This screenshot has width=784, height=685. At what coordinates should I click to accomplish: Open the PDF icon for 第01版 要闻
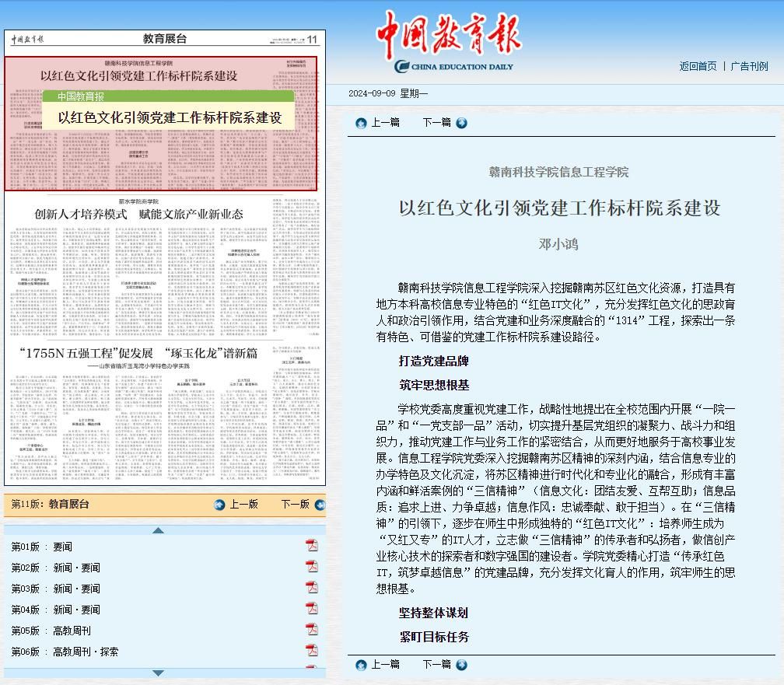tap(312, 546)
